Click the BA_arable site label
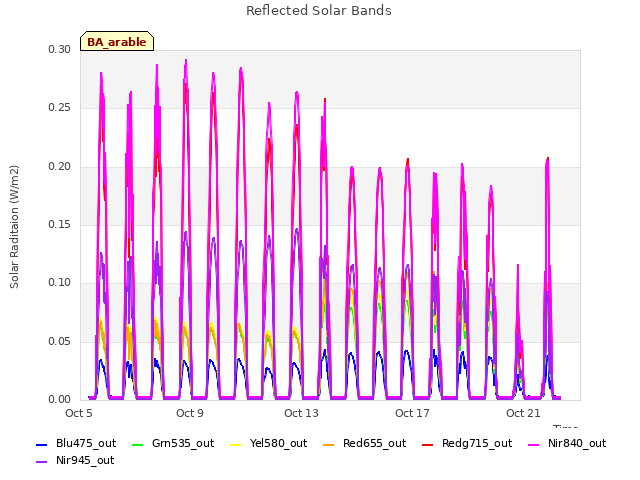The width and height of the screenshot is (640, 480). (x=117, y=41)
